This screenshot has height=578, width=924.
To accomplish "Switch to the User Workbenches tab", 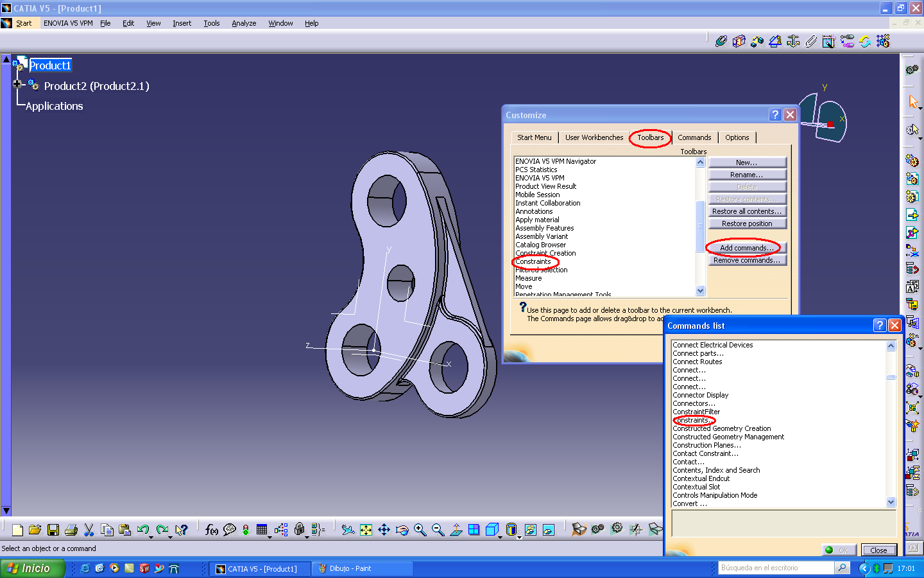I will click(x=594, y=137).
